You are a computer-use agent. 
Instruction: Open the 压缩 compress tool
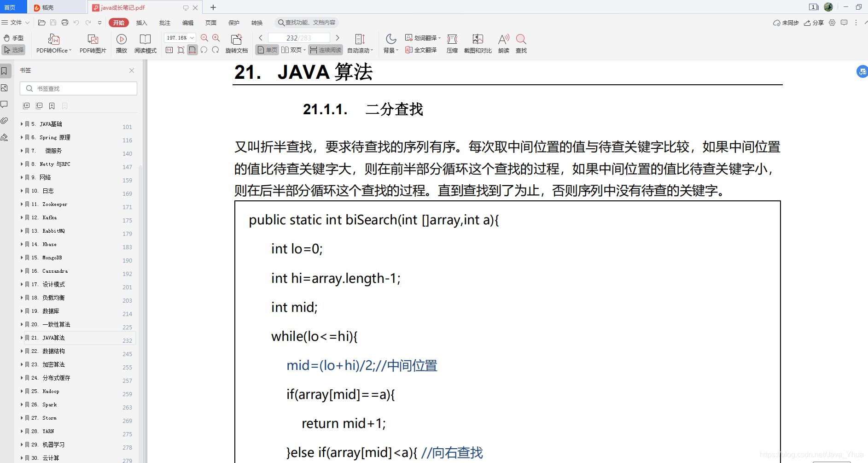click(452, 44)
